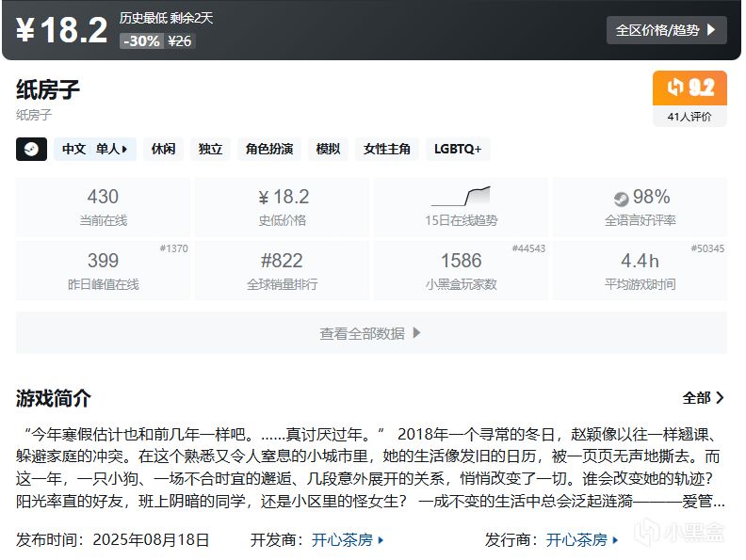Click the Steam platform icon tag
The width and height of the screenshot is (746, 560).
31,150
